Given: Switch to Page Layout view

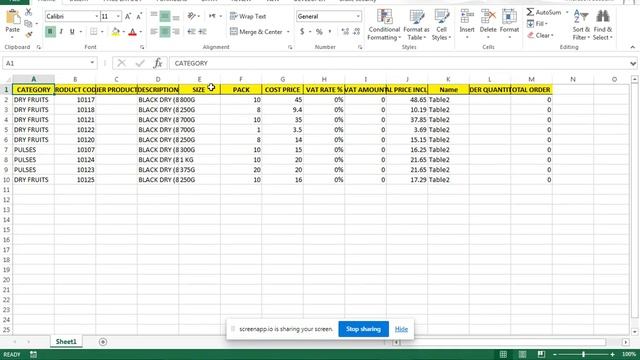Looking at the screenshot, I should 522,354.
